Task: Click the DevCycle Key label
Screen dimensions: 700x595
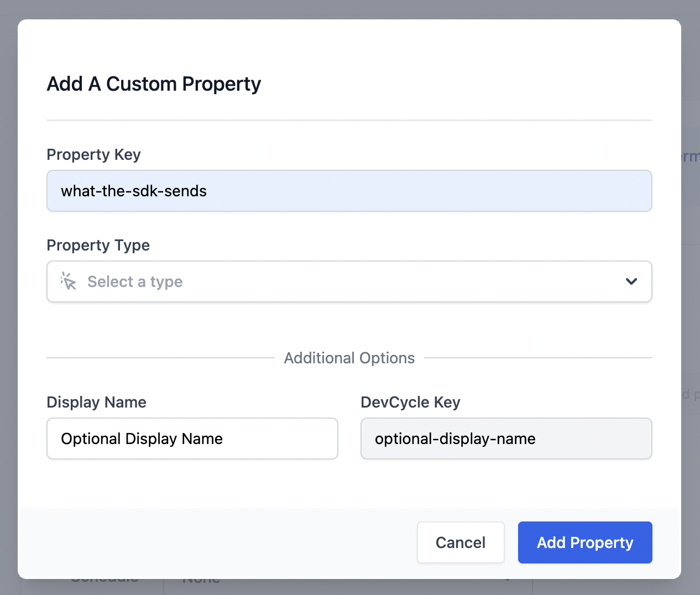Action: pos(410,403)
